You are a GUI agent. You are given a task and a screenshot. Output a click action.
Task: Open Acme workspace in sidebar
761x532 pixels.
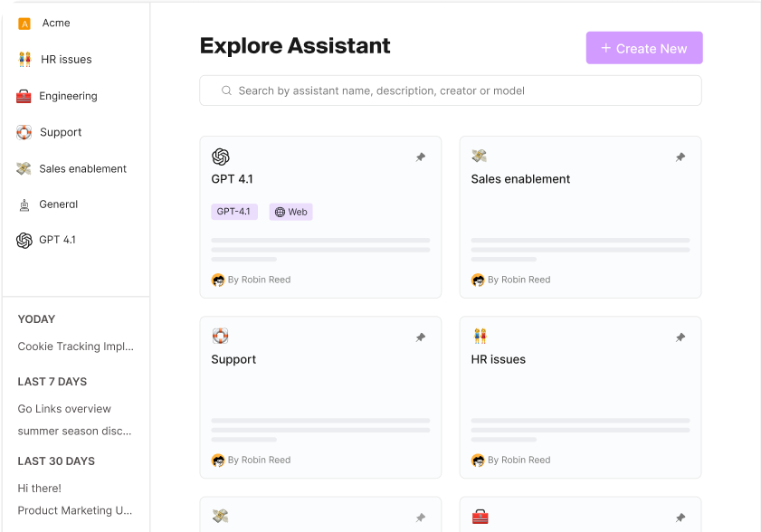(x=56, y=23)
